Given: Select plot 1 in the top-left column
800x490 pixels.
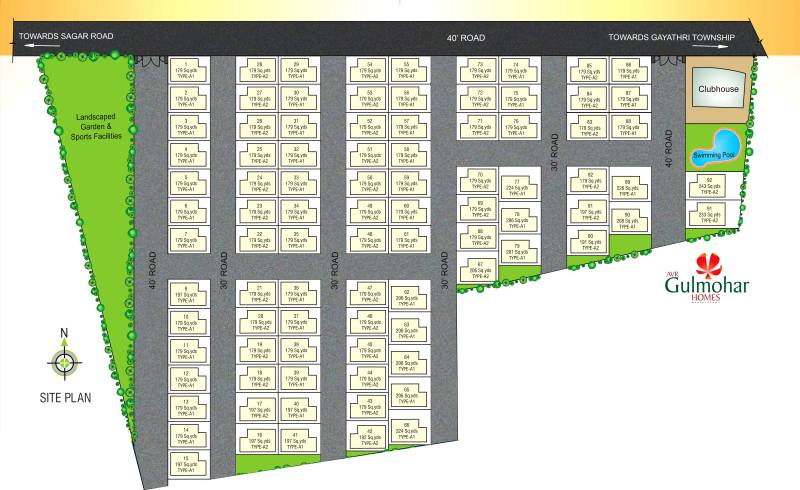Looking at the screenshot, I should point(186,70).
